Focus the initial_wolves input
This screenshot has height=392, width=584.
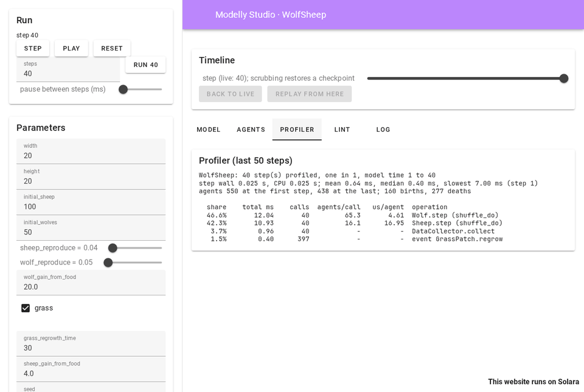tap(91, 228)
